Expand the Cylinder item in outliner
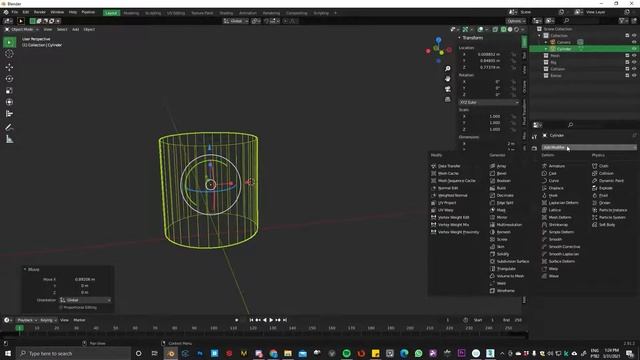The height and width of the screenshot is (360, 640). coord(546,49)
